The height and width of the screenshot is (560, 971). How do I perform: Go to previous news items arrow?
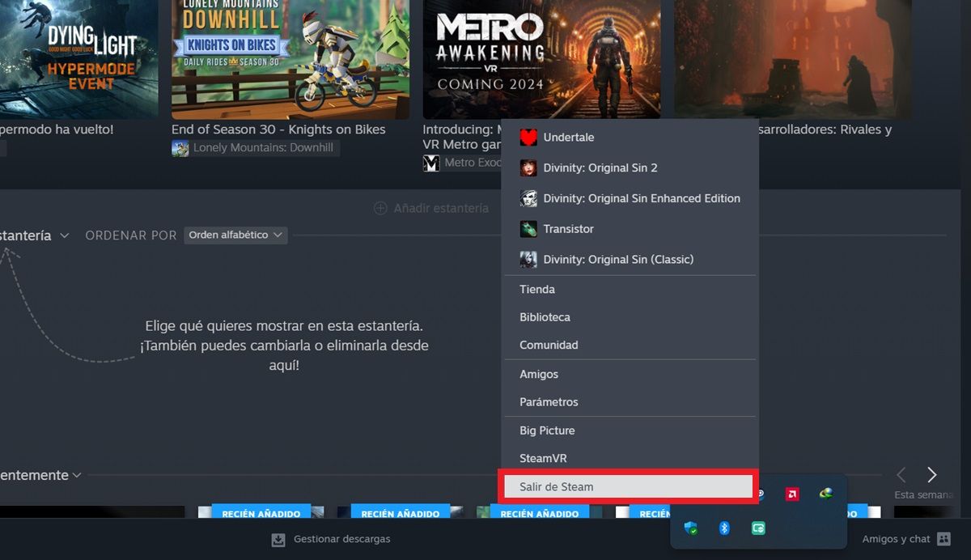point(901,475)
